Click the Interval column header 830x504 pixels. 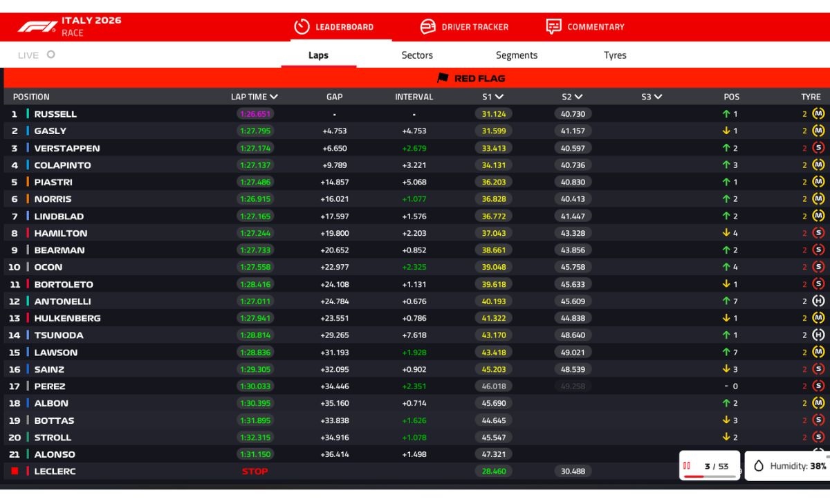tap(414, 97)
